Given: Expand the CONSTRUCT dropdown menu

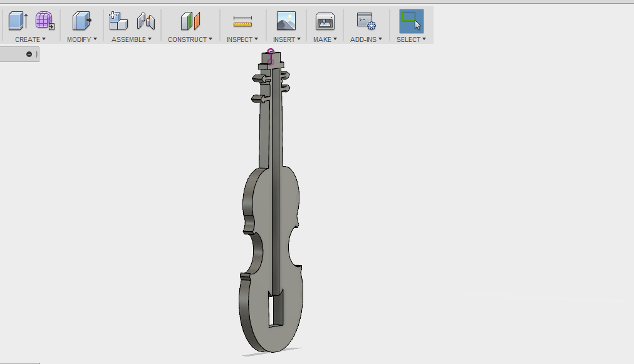Looking at the screenshot, I should 190,39.
